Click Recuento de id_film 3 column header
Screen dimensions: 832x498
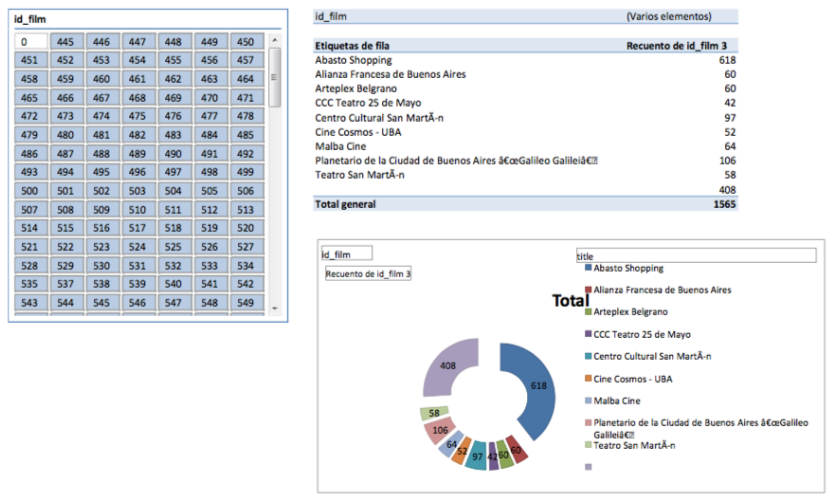coord(677,46)
